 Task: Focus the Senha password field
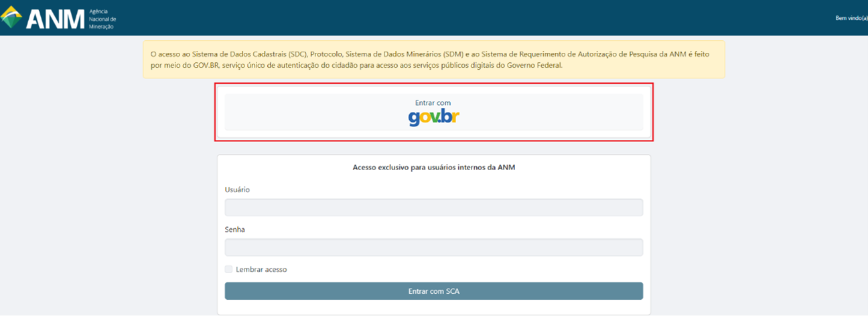tap(433, 248)
